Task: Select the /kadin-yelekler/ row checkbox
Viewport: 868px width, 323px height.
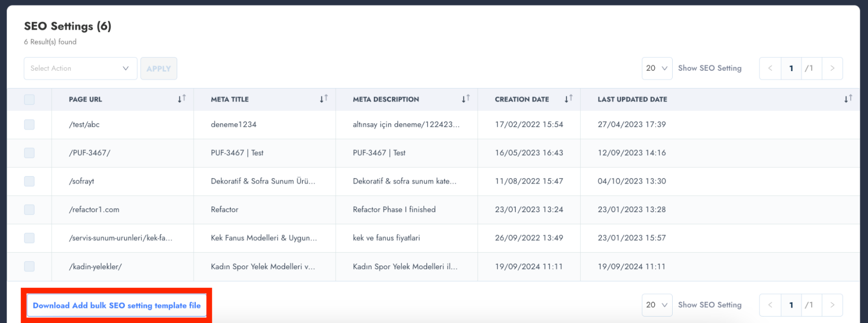Action: point(29,266)
